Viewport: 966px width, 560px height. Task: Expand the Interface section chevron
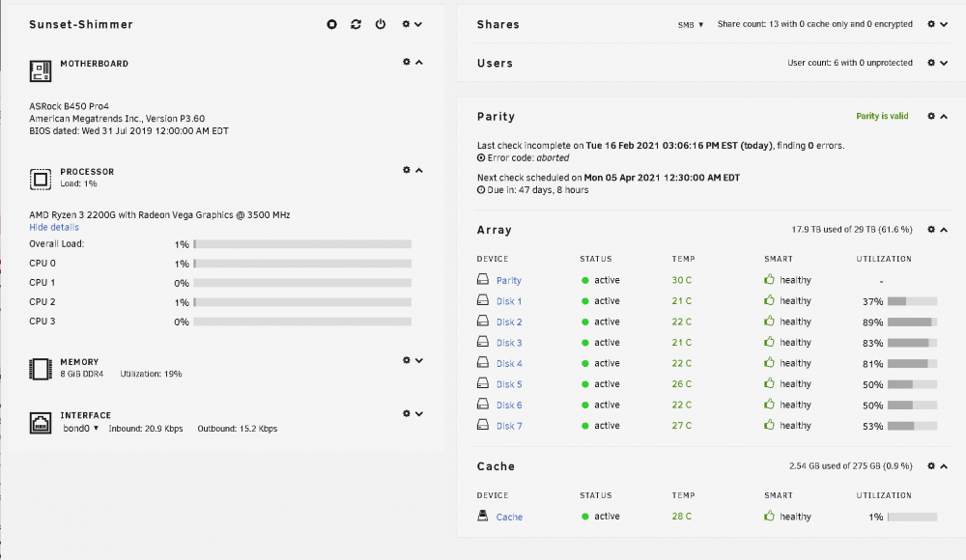[419, 414]
